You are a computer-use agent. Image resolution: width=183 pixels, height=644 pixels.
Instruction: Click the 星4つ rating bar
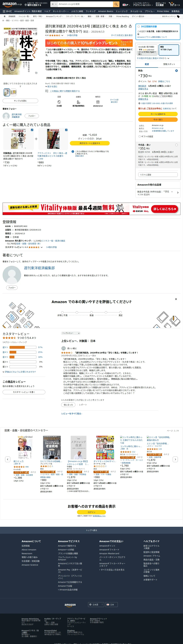(x=23, y=352)
